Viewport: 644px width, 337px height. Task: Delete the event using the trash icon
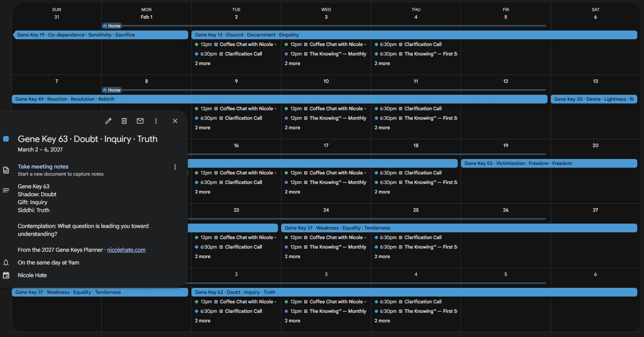coord(124,121)
